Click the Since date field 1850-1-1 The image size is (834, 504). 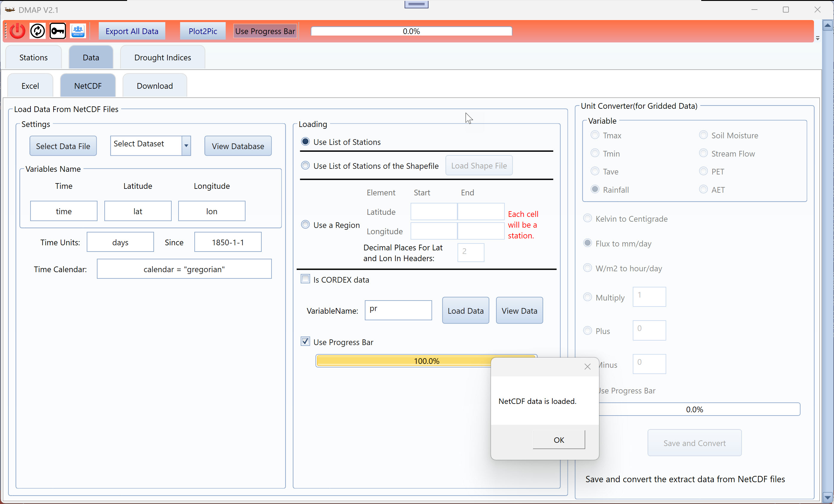[228, 242]
